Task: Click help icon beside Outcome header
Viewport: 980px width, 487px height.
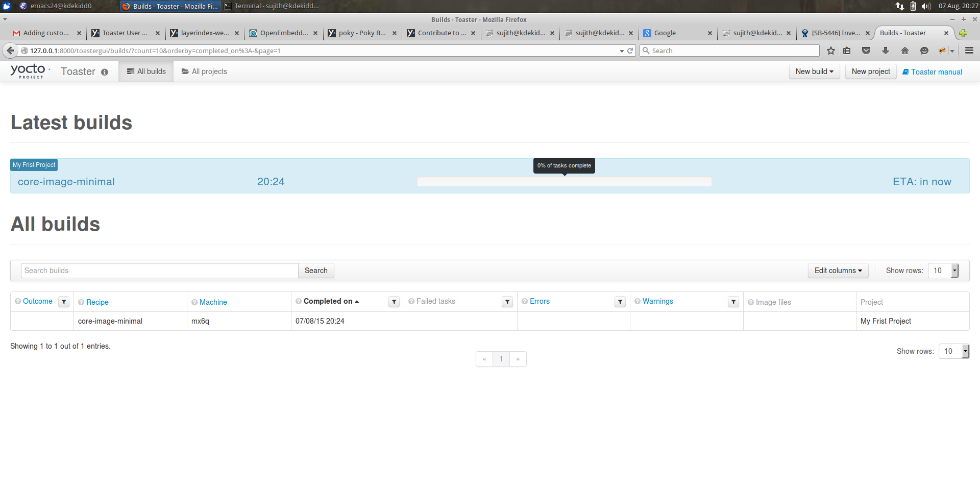Action: [18, 301]
